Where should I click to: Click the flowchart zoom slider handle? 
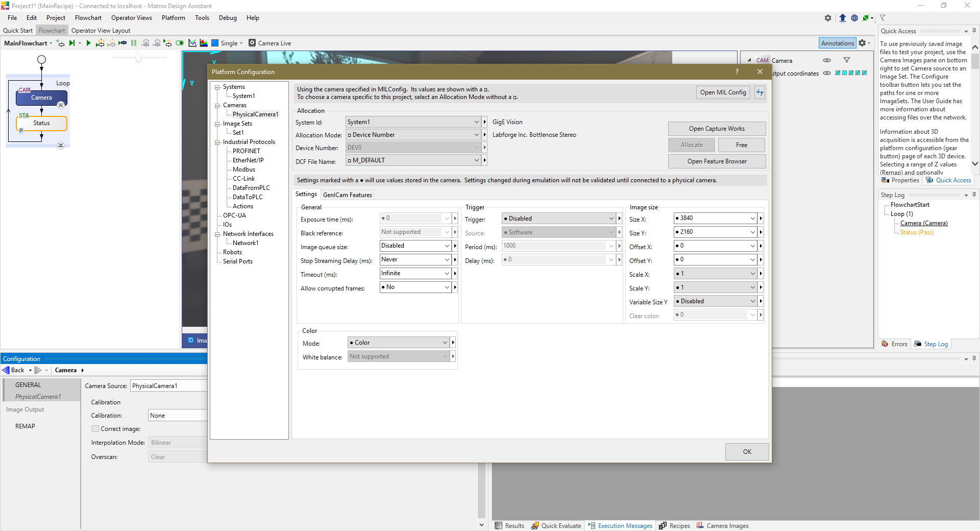click(x=138, y=58)
